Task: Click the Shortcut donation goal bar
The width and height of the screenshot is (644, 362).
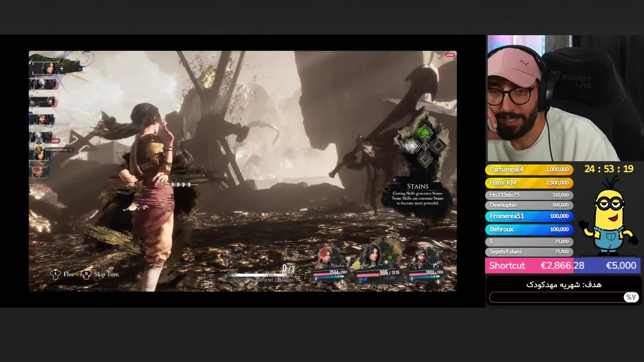Action: coord(562,265)
